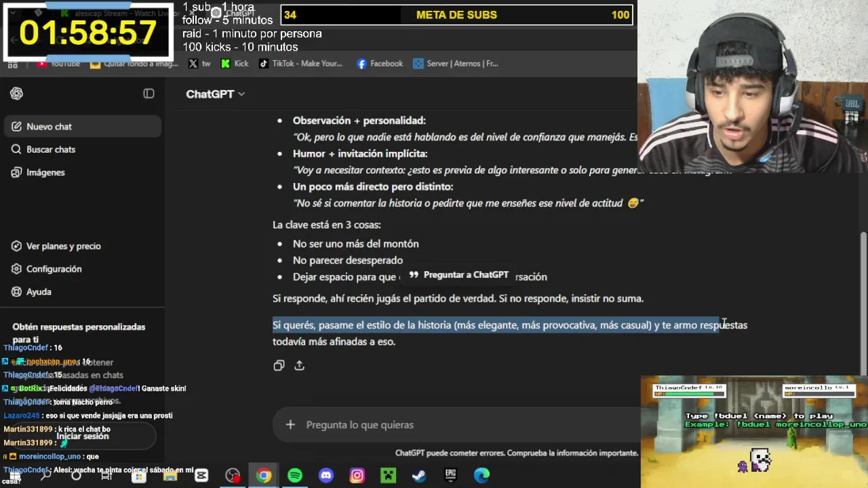
Task: Open Ver planes y precio
Action: pos(82,246)
